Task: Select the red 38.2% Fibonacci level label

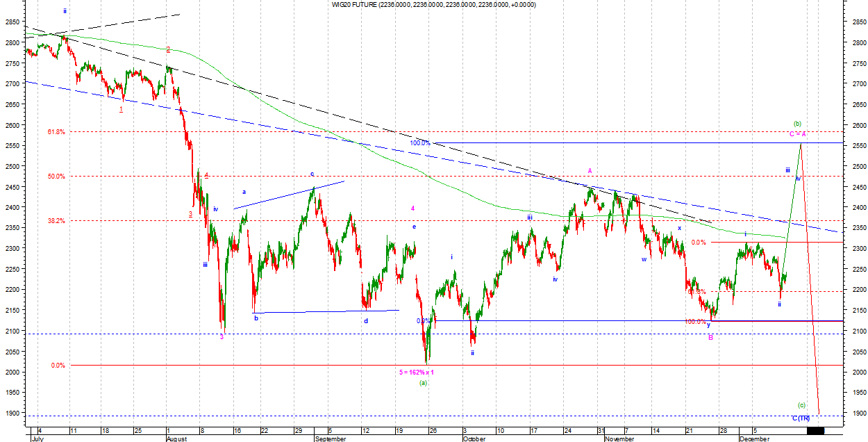Action: 56,221
